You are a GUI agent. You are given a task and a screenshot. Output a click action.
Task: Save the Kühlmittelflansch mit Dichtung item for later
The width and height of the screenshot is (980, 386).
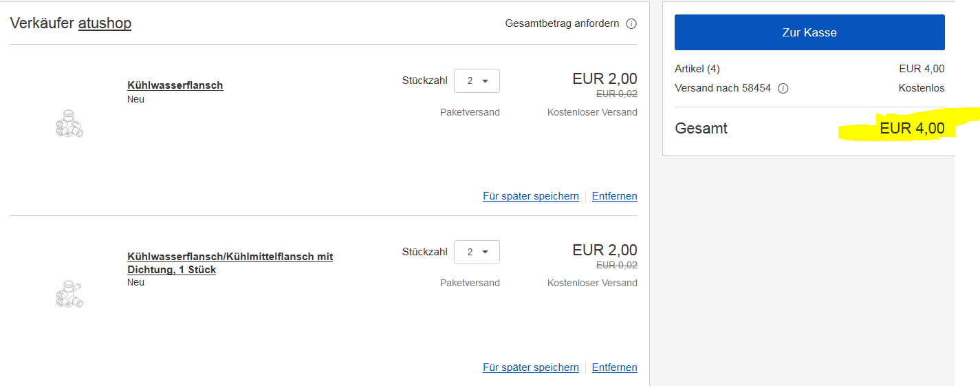(531, 367)
